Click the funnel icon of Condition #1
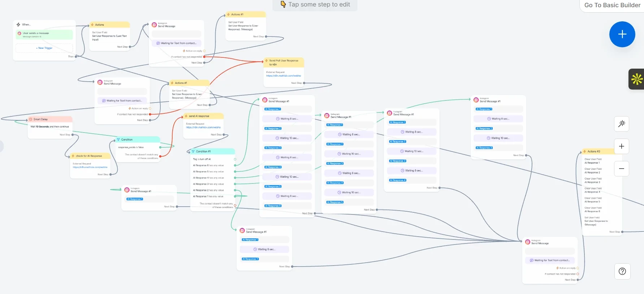Viewport: 644px width, 294px height. 193,151
